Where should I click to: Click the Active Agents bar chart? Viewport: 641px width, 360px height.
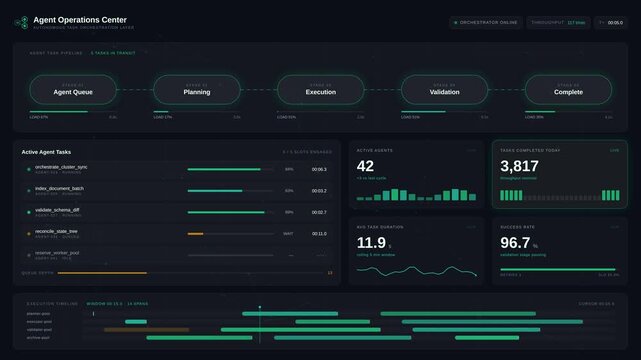(x=416, y=195)
